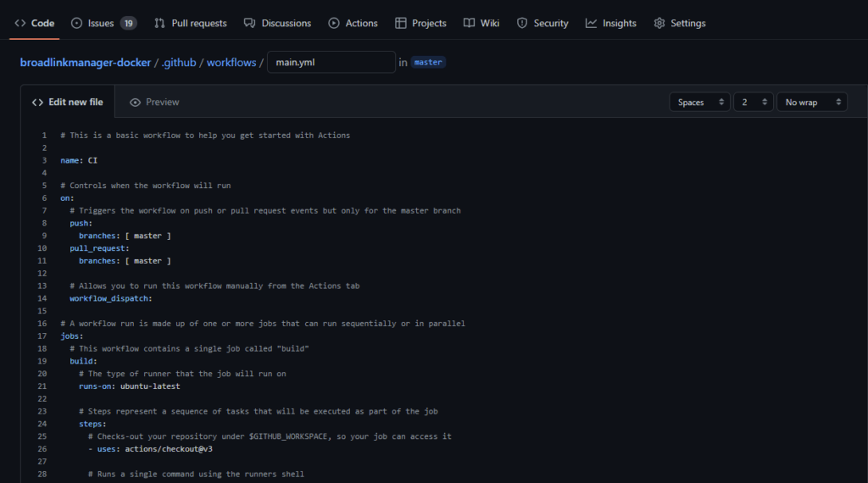
Task: Click the 'push:' key line
Action: 81,223
